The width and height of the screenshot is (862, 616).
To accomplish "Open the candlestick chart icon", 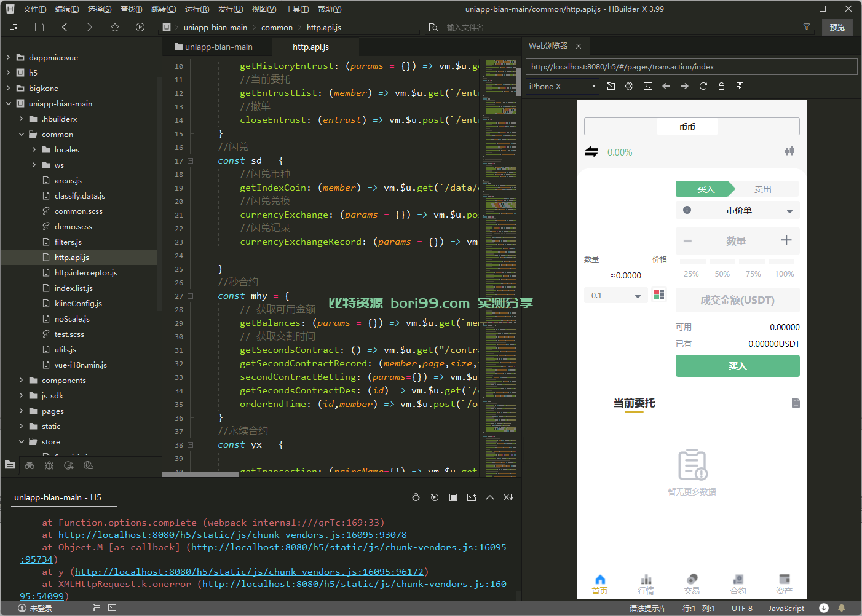I will pyautogui.click(x=789, y=151).
